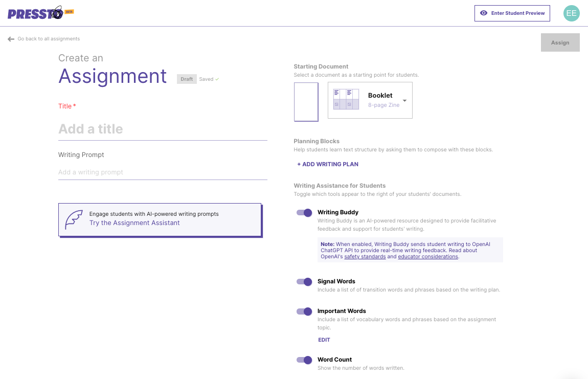Viewport: 588px width, 379px height.
Task: Select the blank page starting document
Action: [306, 102]
